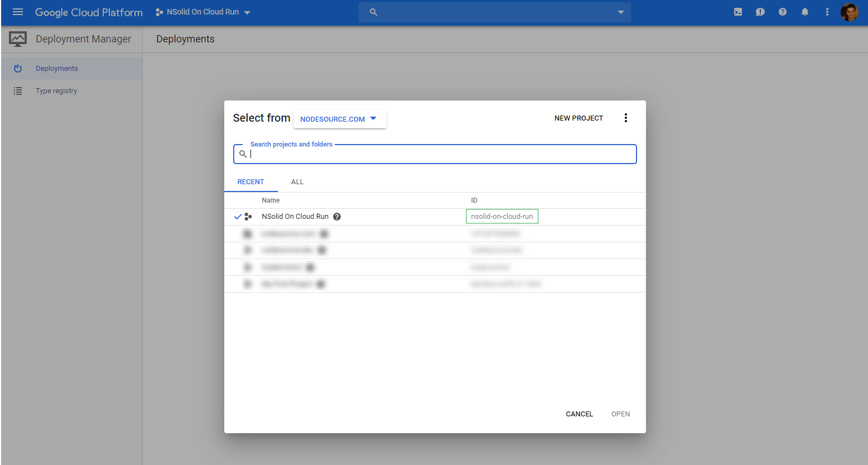Switch to the ALL tab

pyautogui.click(x=297, y=182)
